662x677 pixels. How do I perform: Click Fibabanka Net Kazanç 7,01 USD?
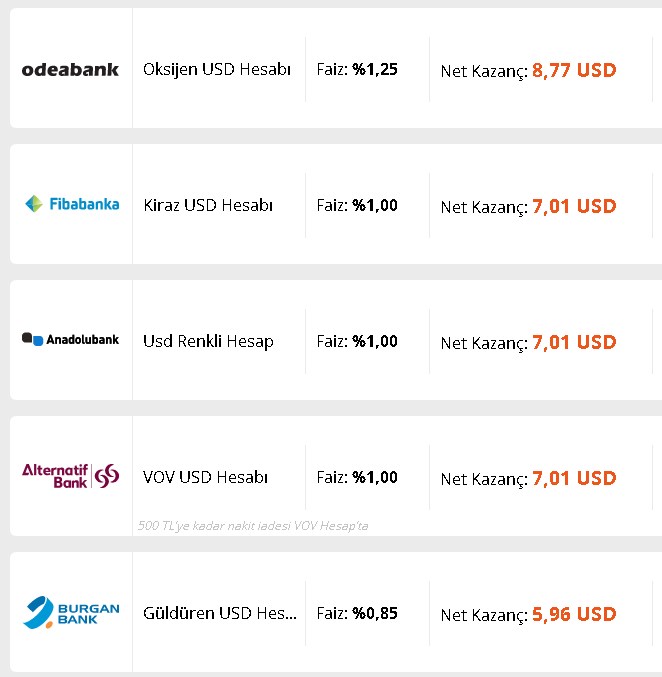coord(574,206)
